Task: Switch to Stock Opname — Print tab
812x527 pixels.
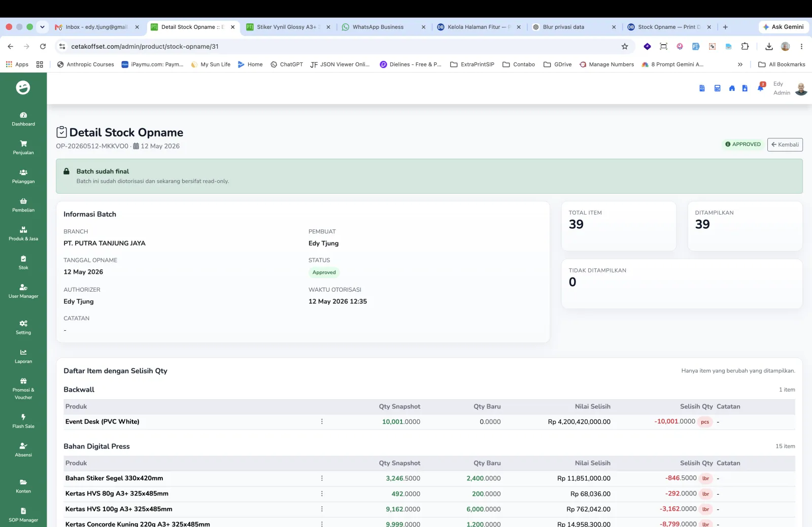Action: pyautogui.click(x=669, y=27)
